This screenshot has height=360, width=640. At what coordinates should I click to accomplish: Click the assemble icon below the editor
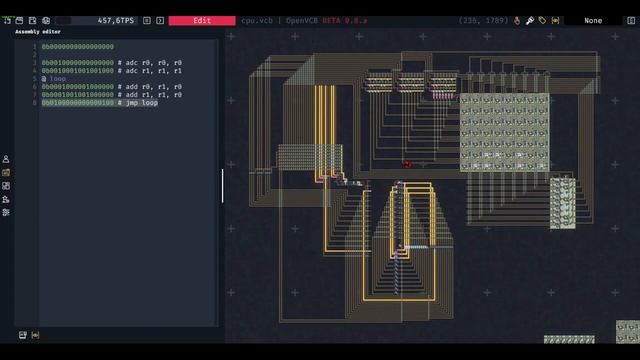pyautogui.click(x=22, y=335)
